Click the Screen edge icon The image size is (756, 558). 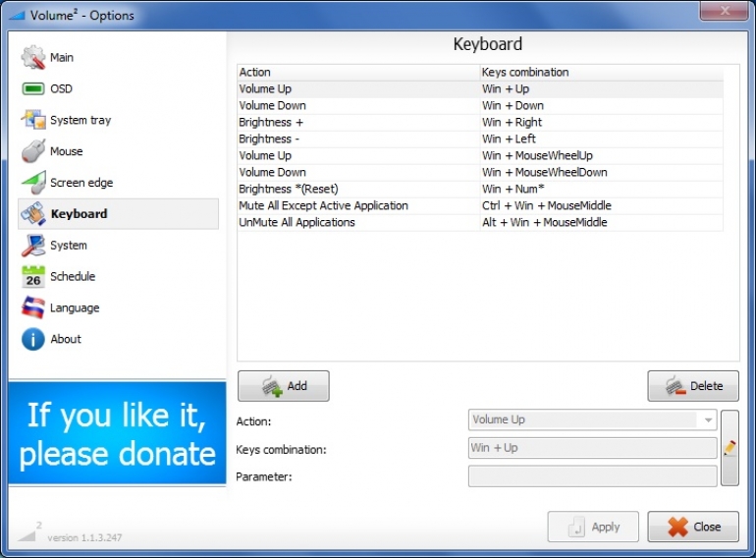click(33, 183)
